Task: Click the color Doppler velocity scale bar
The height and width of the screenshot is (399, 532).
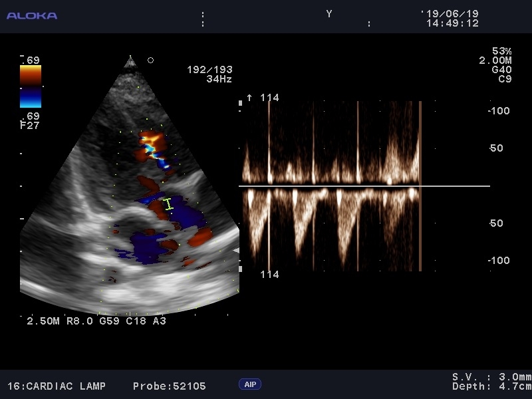Action: (31, 86)
